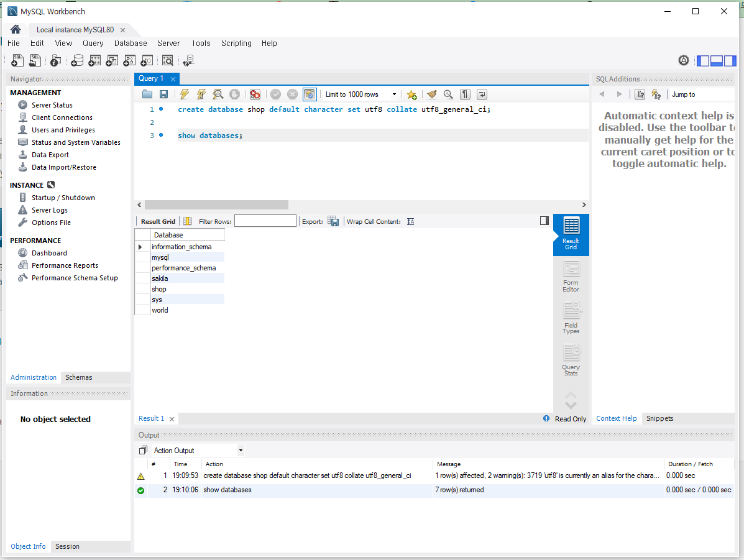Click in the Filter Rows input field
This screenshot has height=560, width=744.
point(265,221)
